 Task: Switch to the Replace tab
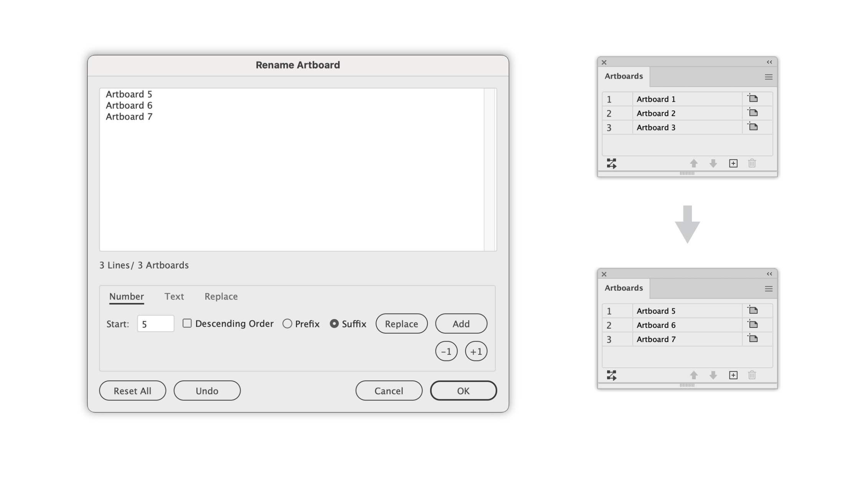[221, 296]
